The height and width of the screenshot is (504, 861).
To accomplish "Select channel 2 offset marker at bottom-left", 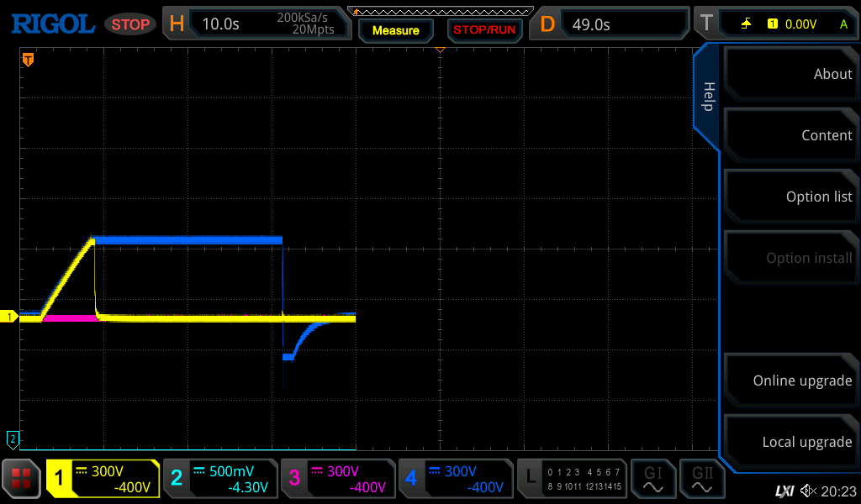I will coord(12,438).
